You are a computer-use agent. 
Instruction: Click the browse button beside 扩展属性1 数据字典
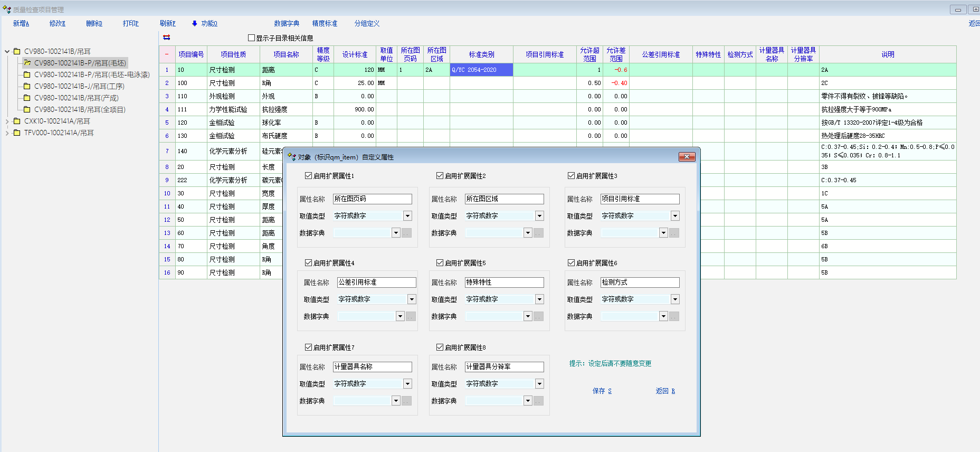click(407, 233)
